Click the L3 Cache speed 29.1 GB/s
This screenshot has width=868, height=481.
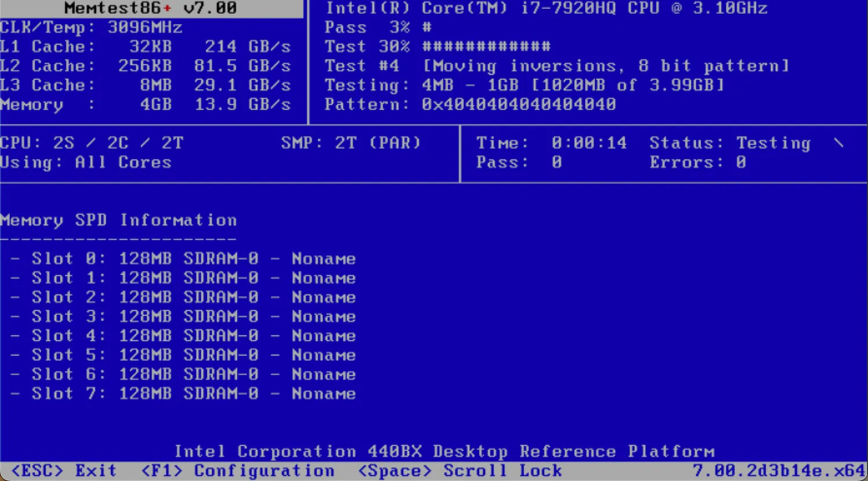coord(242,85)
